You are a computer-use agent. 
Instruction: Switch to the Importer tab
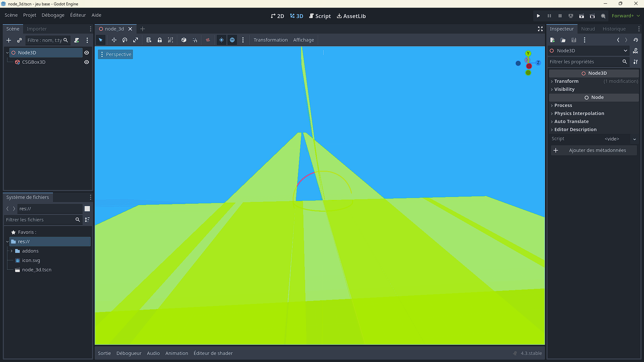[x=37, y=29]
